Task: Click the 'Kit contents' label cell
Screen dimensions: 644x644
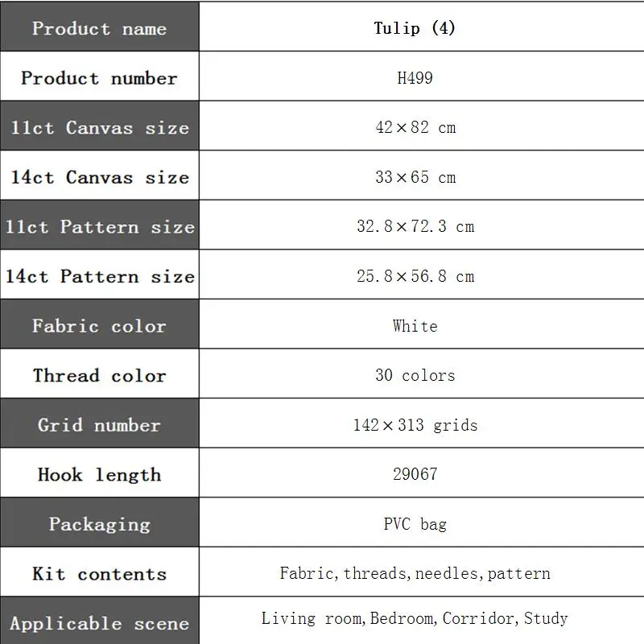Action: click(x=99, y=572)
